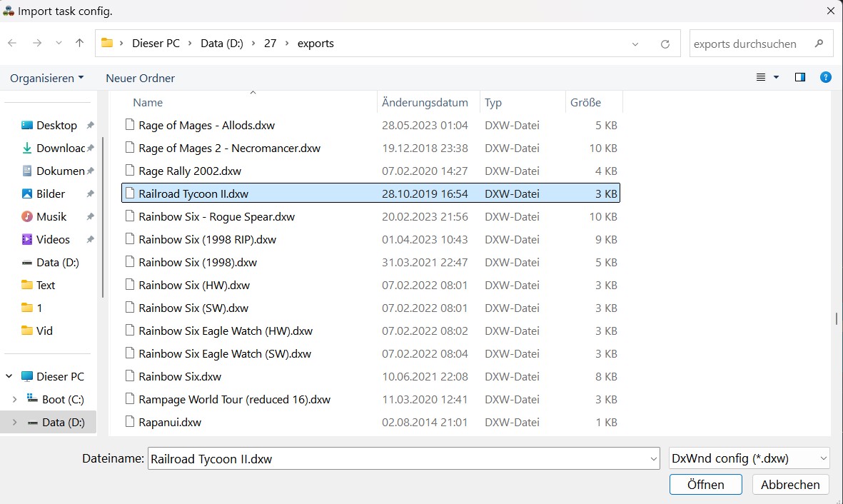The image size is (843, 504).
Task: Select Railroad Tycoon II.dxw in list
Action: 370,193
